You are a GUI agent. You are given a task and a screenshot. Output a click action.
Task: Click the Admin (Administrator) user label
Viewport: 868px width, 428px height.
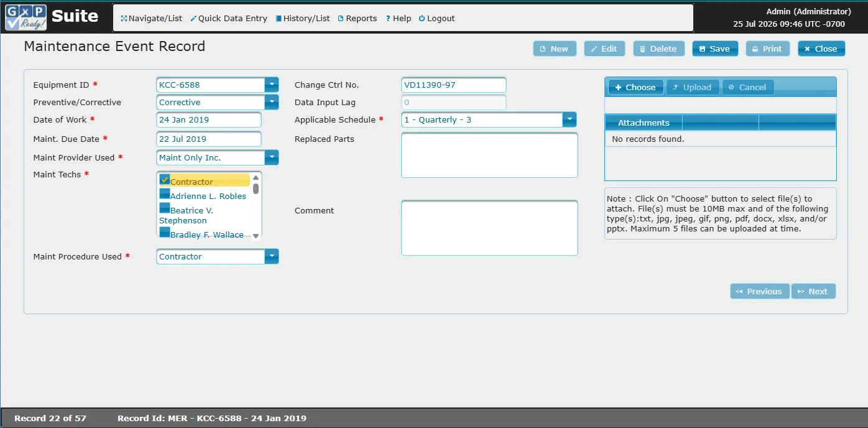point(808,12)
